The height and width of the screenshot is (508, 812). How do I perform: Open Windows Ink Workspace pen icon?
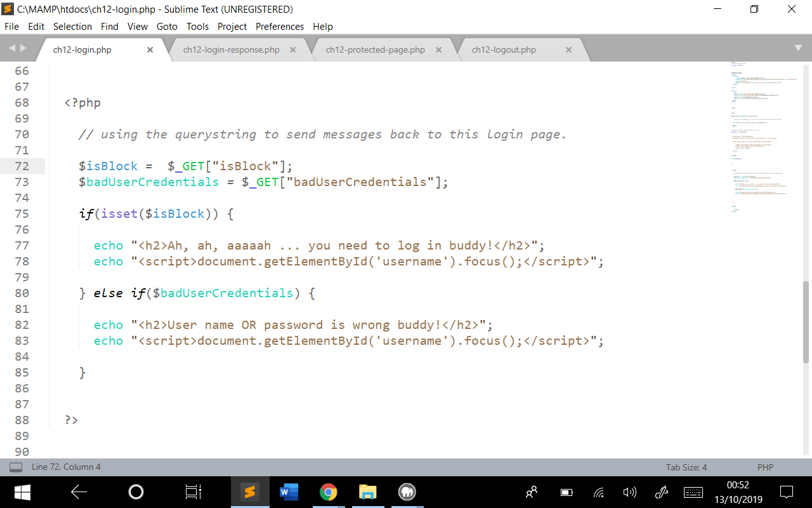tap(662, 491)
